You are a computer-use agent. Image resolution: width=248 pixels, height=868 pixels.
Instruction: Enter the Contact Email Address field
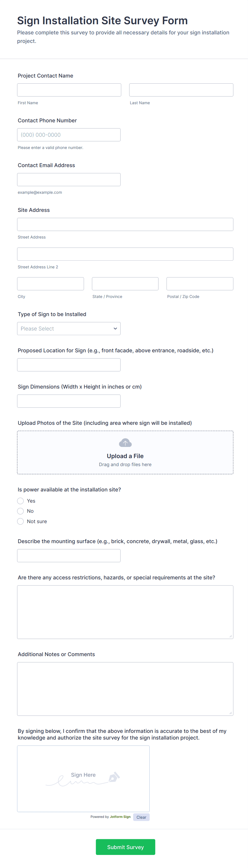[x=69, y=180]
